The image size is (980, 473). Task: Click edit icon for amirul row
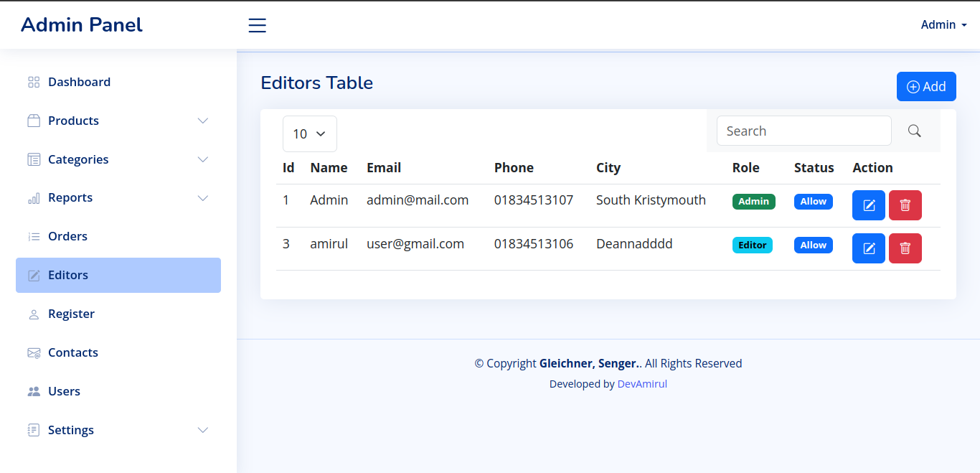[868, 248]
